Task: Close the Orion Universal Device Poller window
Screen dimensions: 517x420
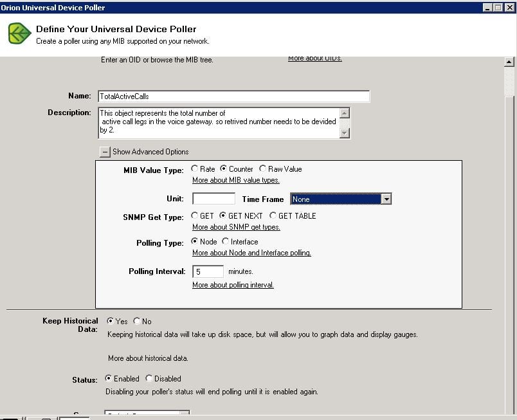Action: click(x=509, y=7)
